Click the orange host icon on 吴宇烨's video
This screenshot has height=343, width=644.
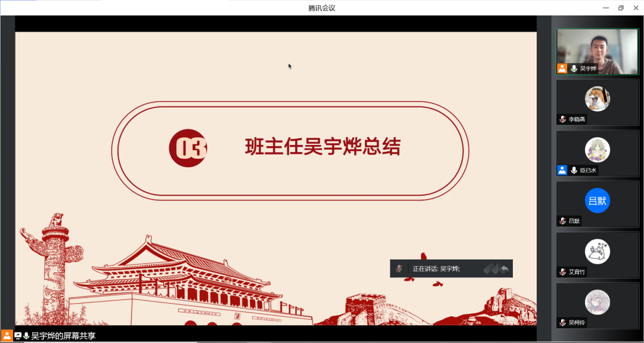[562, 69]
